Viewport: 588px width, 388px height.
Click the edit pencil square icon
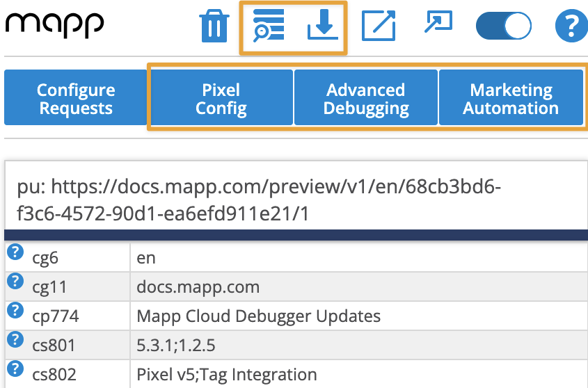[379, 26]
